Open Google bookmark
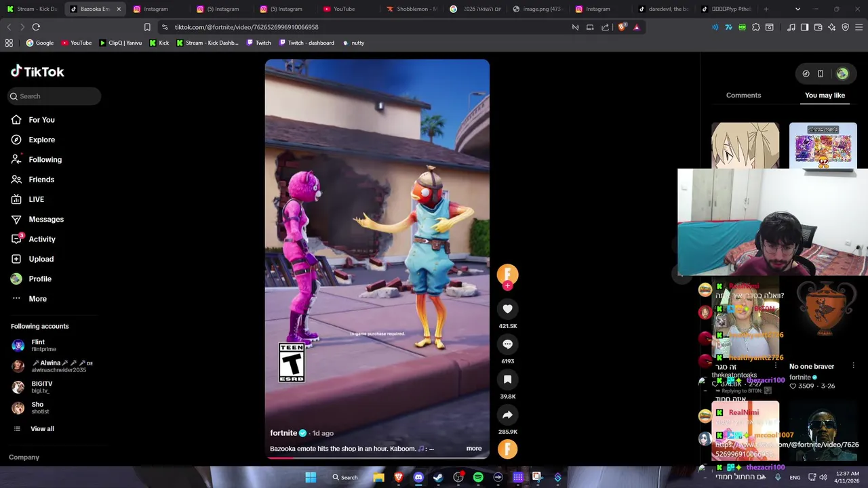This screenshot has height=488, width=868. 39,43
